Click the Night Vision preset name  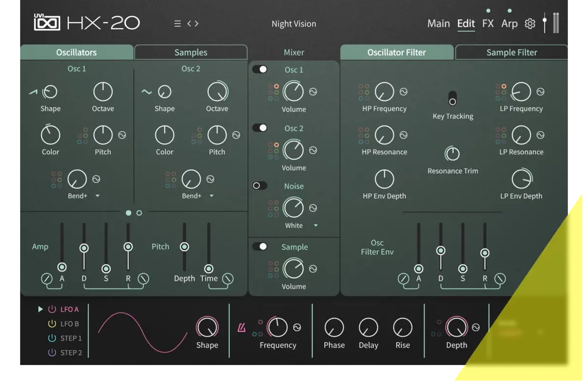pyautogui.click(x=294, y=24)
